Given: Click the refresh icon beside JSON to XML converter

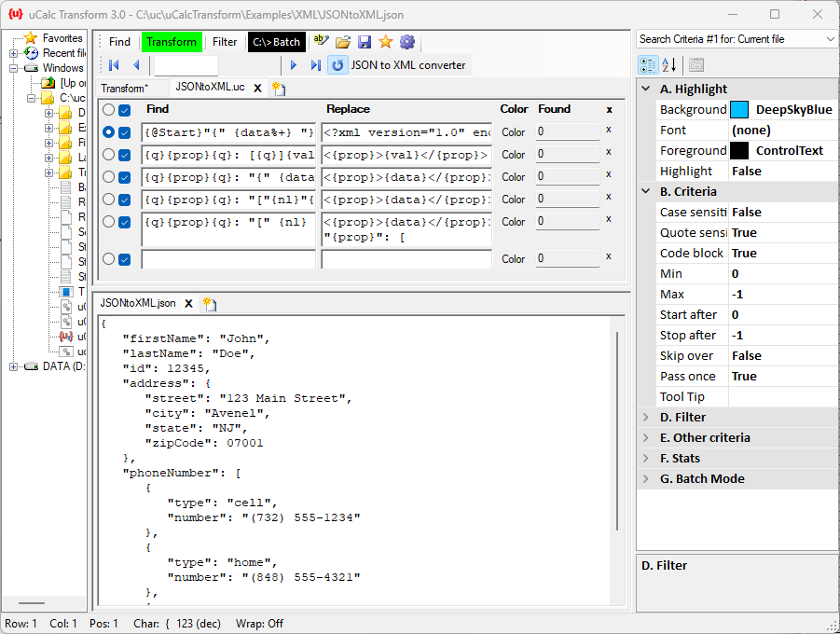Looking at the screenshot, I should [337, 65].
